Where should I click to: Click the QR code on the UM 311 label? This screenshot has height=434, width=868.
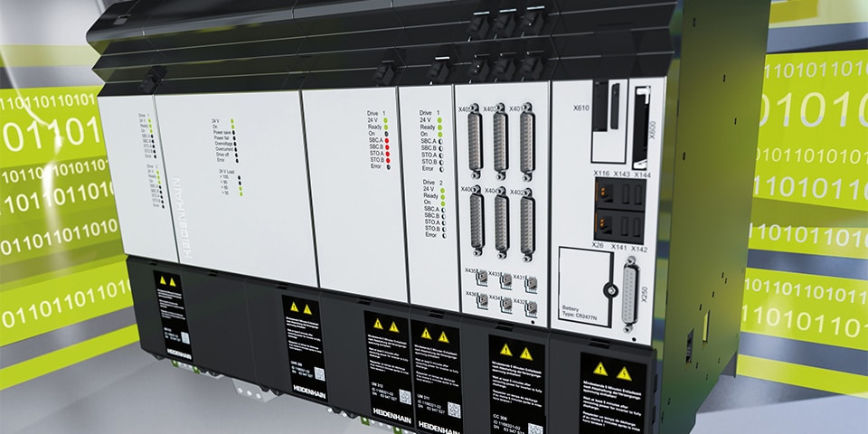tap(453, 410)
